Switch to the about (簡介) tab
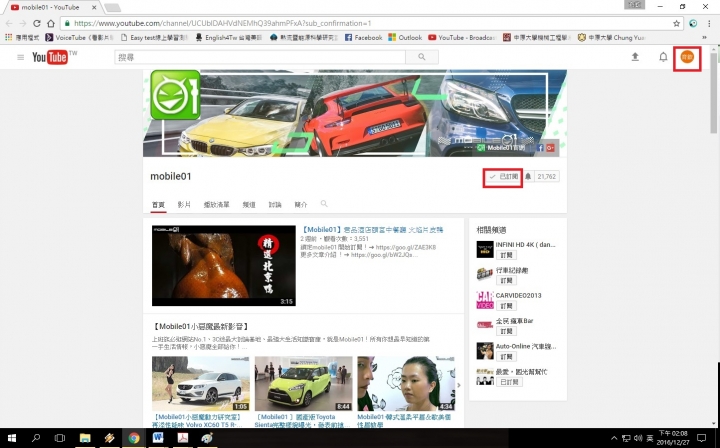The width and height of the screenshot is (720, 448). [301, 205]
